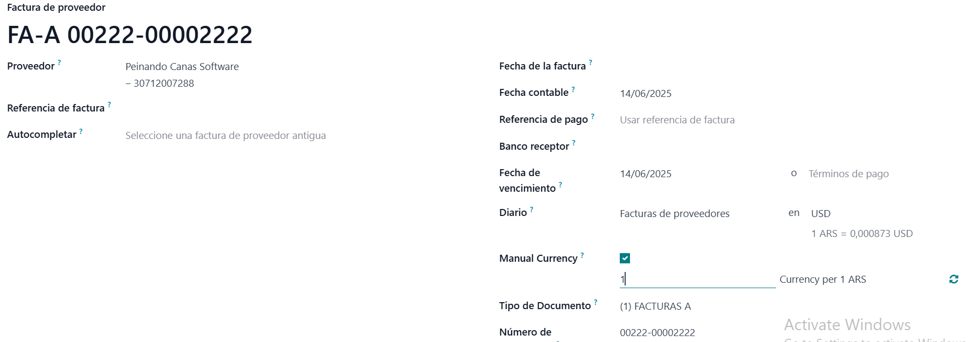Show help for Referencia de factura
The image size is (980, 342).
(x=109, y=104)
